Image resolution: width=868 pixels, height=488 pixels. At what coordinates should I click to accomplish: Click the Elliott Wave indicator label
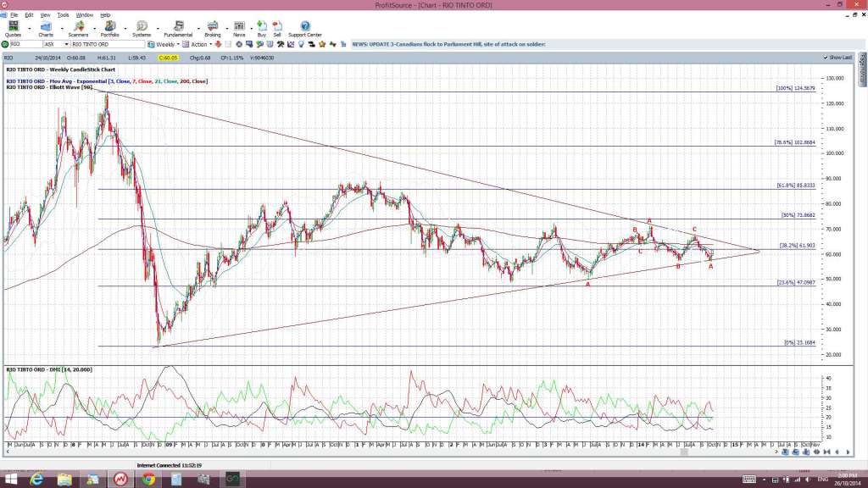pyautogui.click(x=49, y=87)
